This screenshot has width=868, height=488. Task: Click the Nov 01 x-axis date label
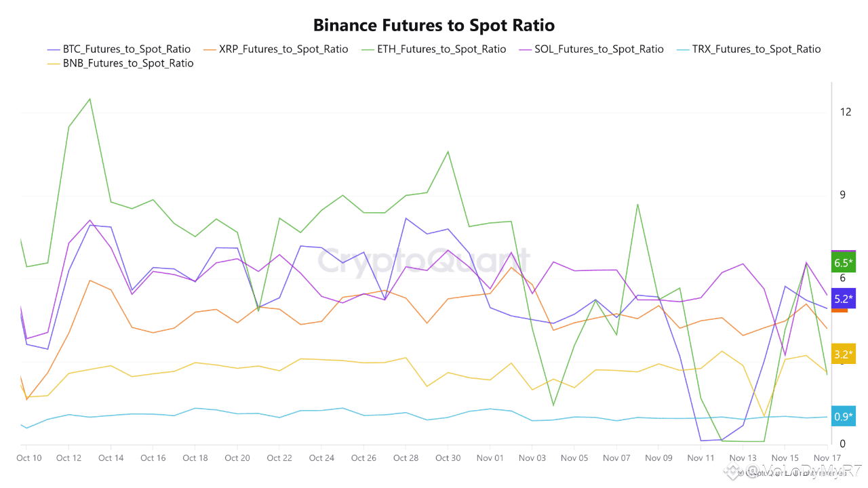[x=490, y=458]
